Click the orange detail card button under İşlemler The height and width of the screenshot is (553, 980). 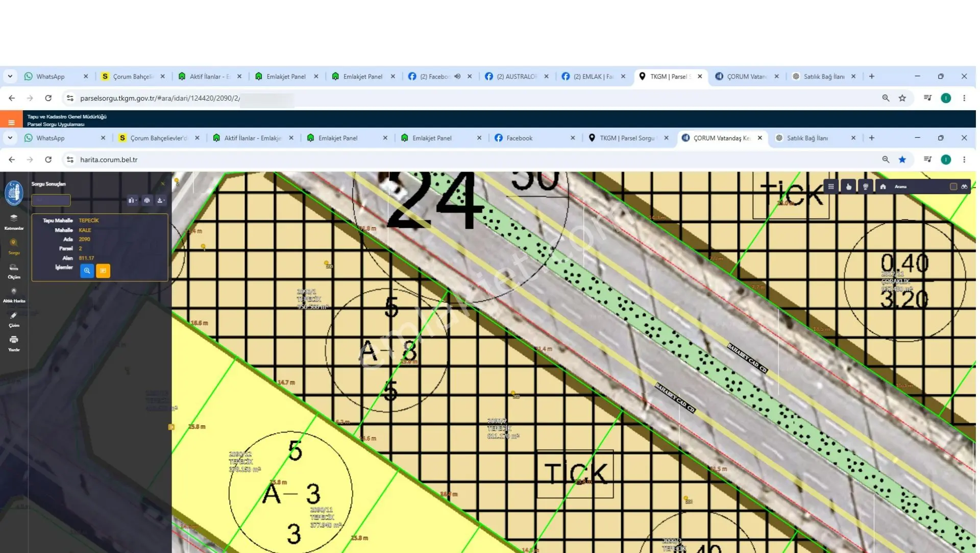[x=103, y=271]
